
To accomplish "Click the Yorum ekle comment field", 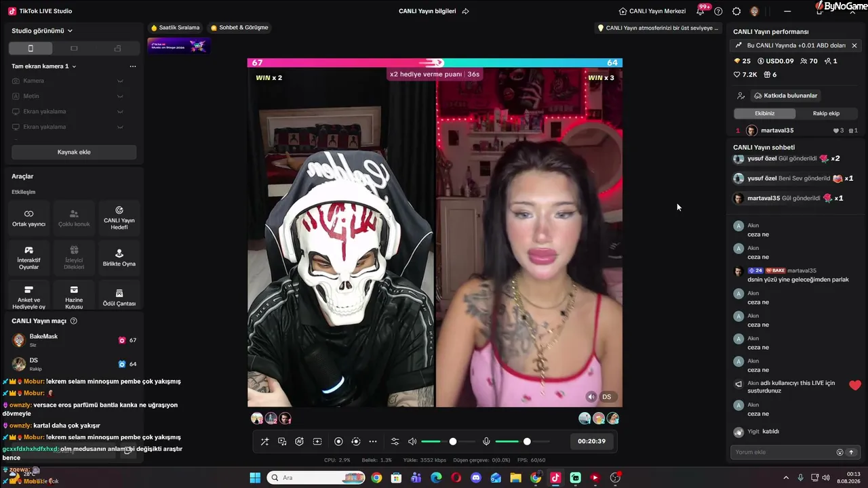I will coord(784,452).
